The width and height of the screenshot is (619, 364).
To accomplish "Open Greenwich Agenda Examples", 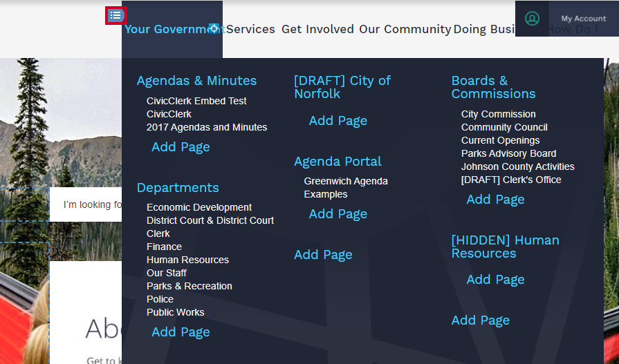I will point(346,187).
